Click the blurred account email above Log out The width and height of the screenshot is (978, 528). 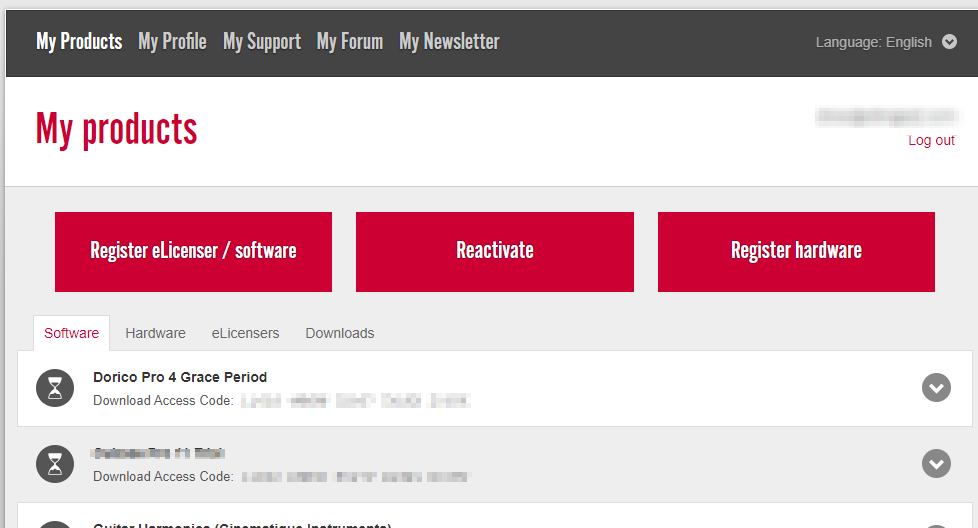pyautogui.click(x=886, y=117)
